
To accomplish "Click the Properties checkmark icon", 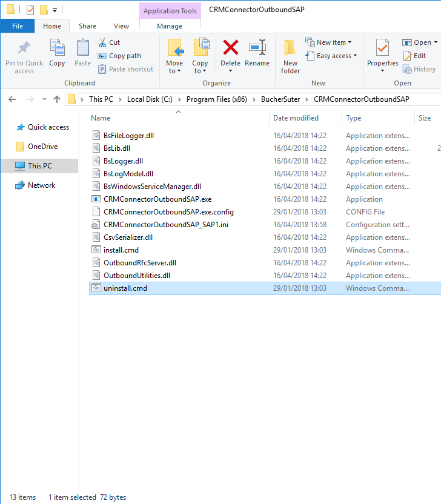I will [x=382, y=48].
